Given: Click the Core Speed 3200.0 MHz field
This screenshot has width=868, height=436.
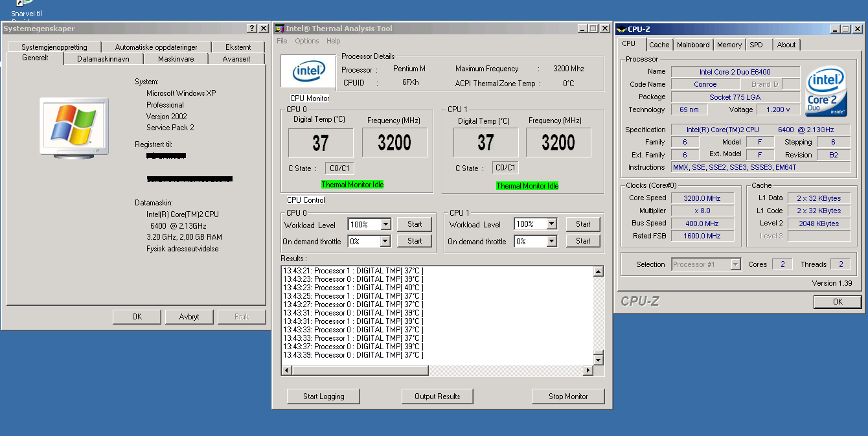Looking at the screenshot, I should [702, 198].
